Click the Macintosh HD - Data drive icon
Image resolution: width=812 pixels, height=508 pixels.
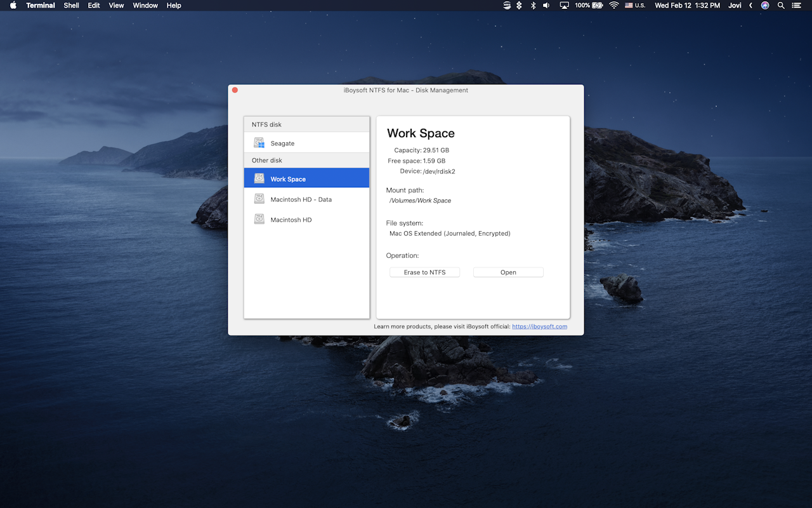point(258,199)
